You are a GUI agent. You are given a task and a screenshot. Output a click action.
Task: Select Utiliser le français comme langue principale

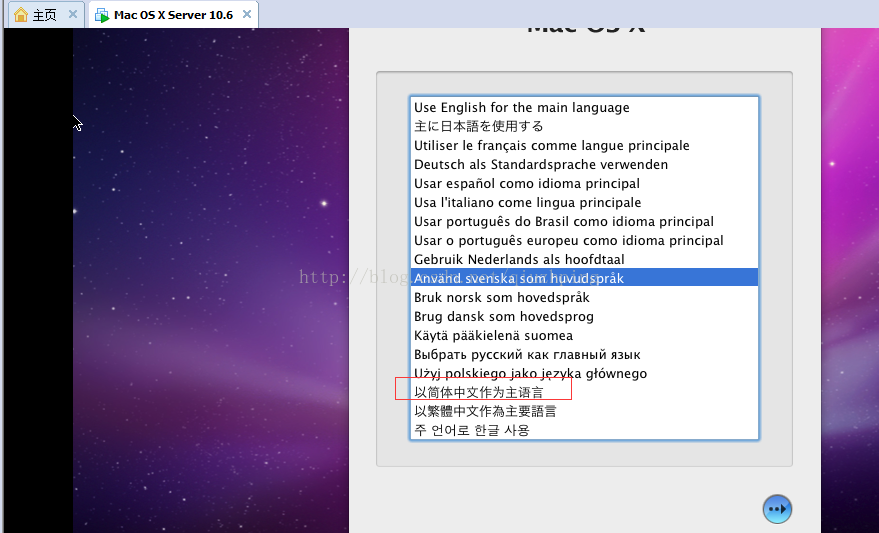click(584, 145)
